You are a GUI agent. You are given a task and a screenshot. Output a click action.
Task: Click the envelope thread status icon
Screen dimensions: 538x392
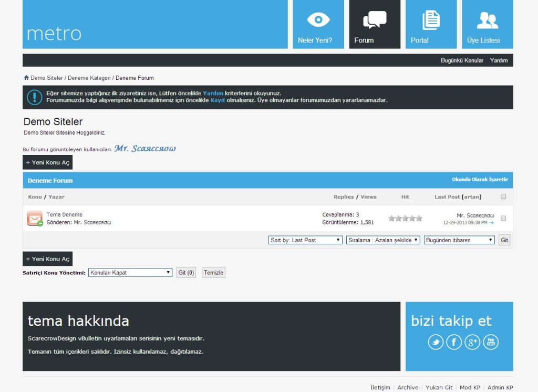coord(35,218)
